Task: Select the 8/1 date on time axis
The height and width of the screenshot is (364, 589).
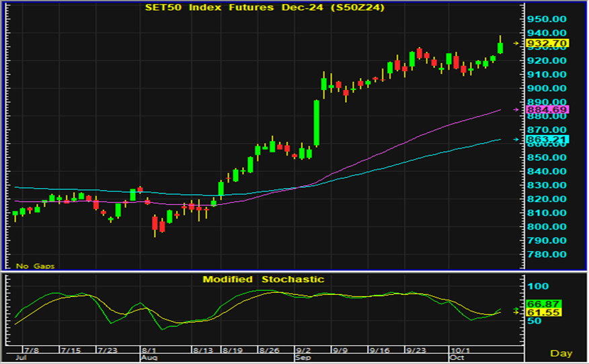Action: [149, 351]
